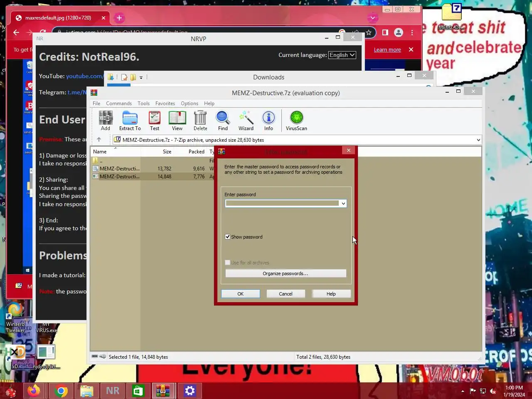Confirm password with OK button
Screen dimensions: 532x399
(241, 294)
